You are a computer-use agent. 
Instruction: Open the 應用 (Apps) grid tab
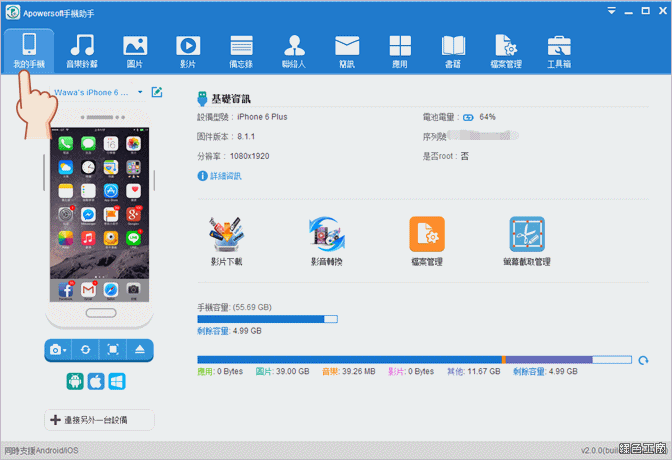pos(400,51)
